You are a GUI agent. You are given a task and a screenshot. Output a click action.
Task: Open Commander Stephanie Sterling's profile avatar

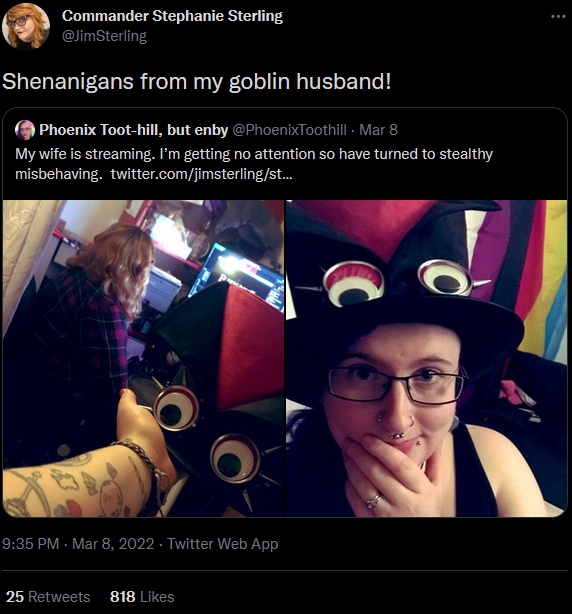click(x=26, y=27)
